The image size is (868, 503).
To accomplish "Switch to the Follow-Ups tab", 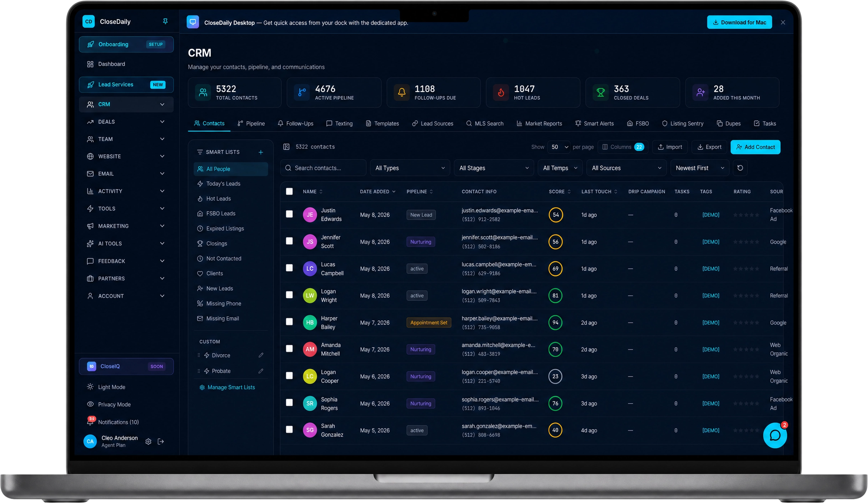I will point(296,123).
